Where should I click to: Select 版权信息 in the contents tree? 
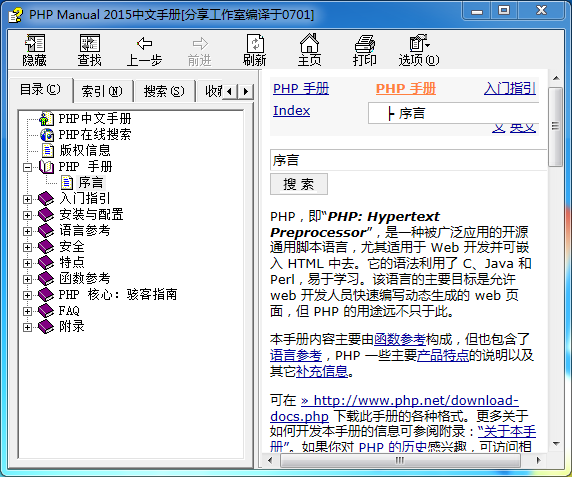pos(85,150)
